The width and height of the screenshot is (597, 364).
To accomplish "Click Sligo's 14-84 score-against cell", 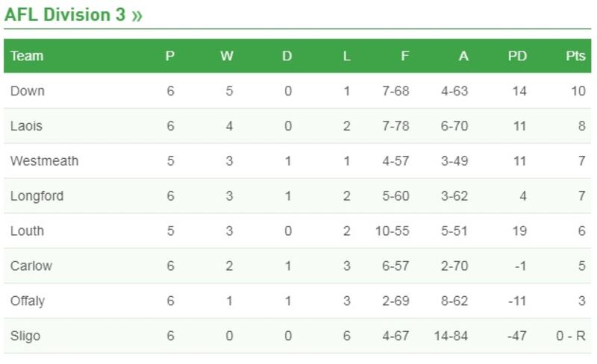I will coord(450,336).
